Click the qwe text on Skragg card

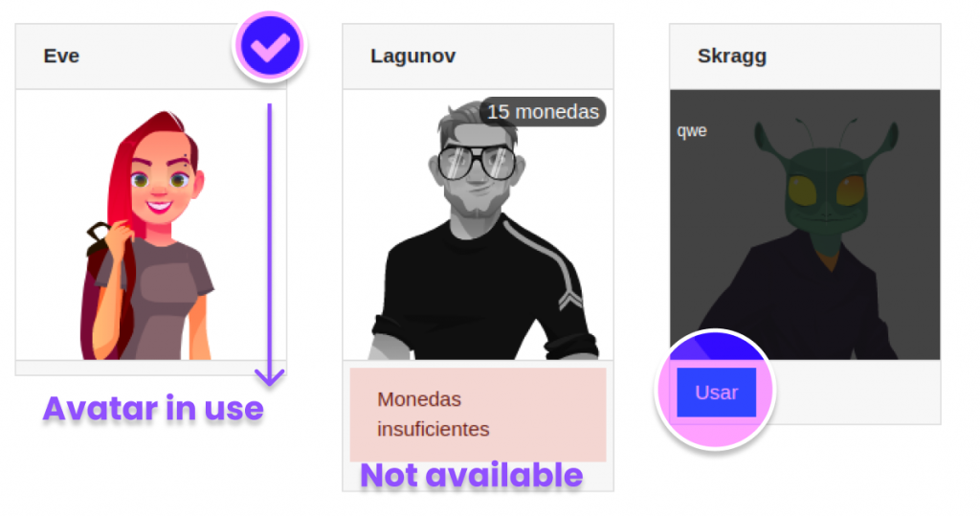pos(692,131)
